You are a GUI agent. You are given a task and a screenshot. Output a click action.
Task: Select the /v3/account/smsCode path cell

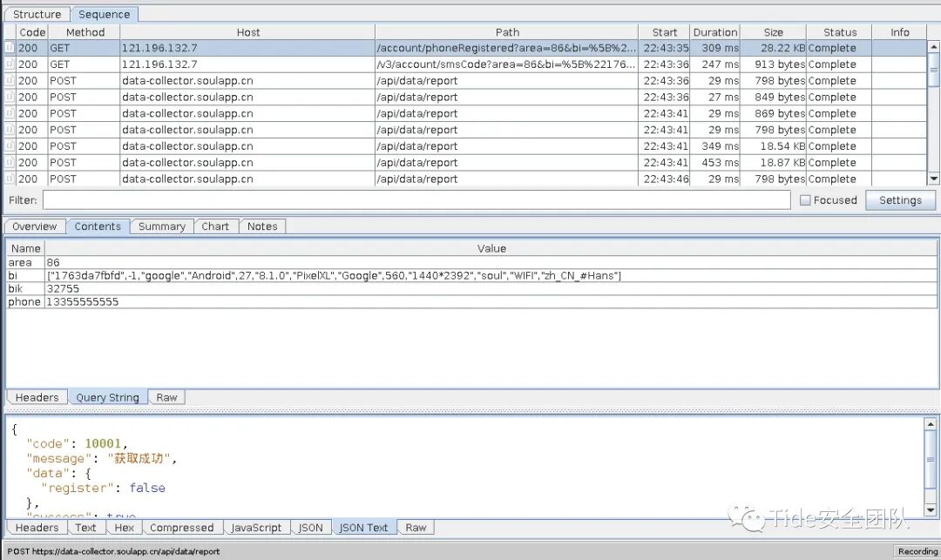click(x=506, y=64)
